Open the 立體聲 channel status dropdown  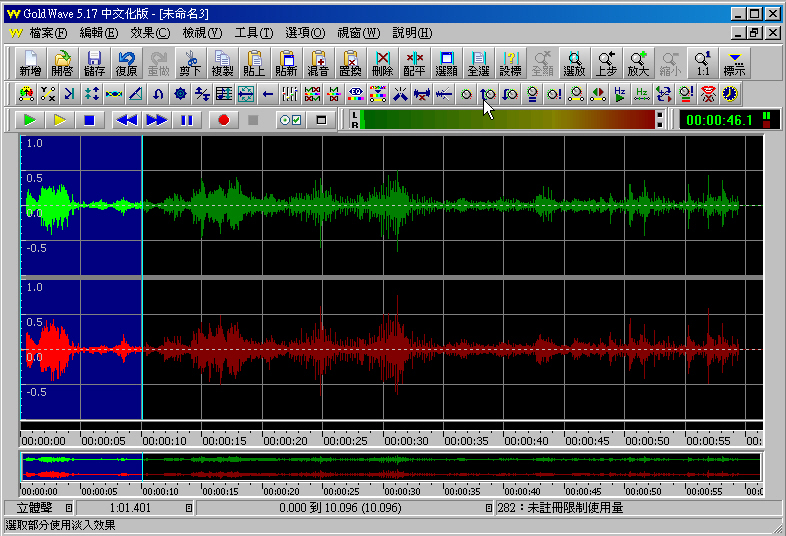[70, 508]
